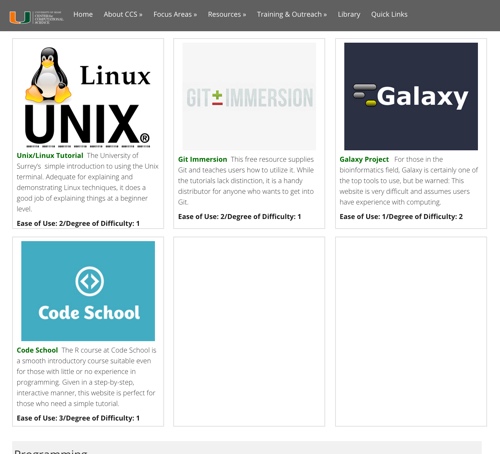Open the Code School text link
The width and height of the screenshot is (500, 454).
tap(37, 350)
